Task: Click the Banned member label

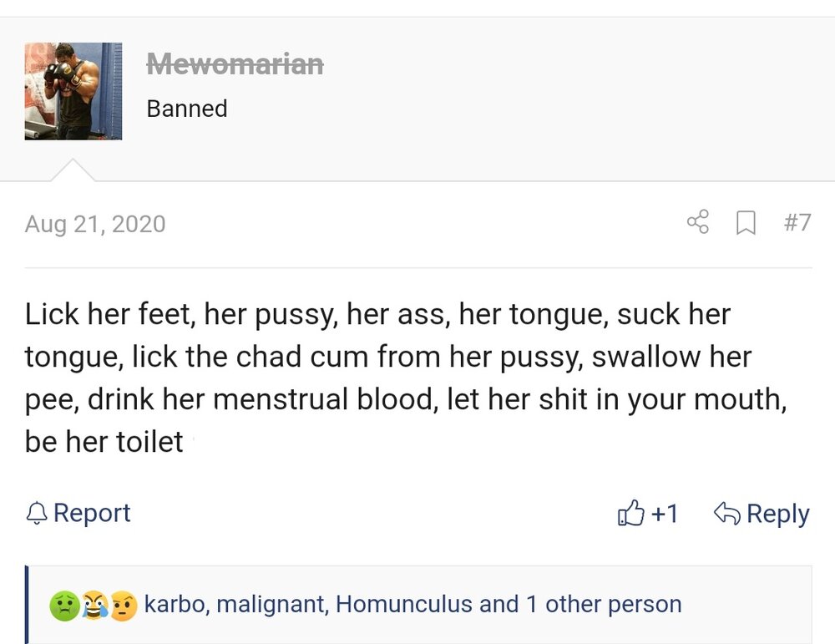Action: point(187,108)
